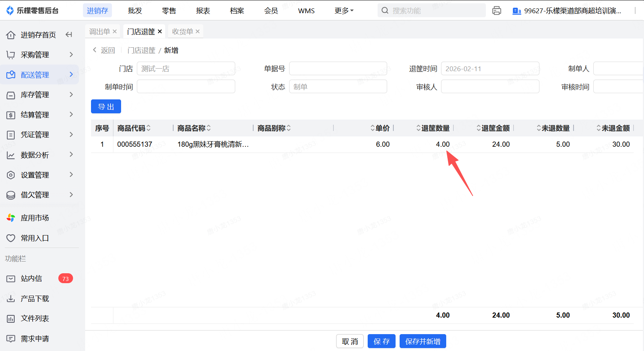This screenshot has height=351, width=644.
Task: Focus the 搜索功能 search box
Action: (x=432, y=11)
